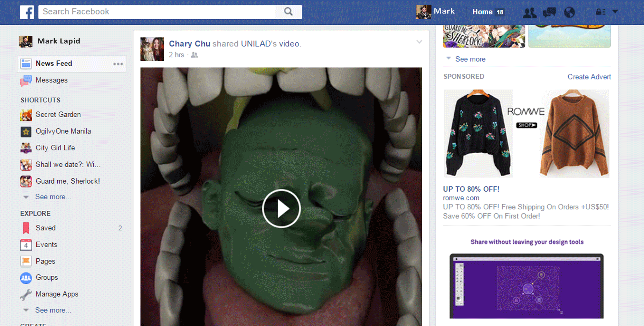Select Messages label in left menu
Screen dimensions: 644x326
tap(52, 80)
